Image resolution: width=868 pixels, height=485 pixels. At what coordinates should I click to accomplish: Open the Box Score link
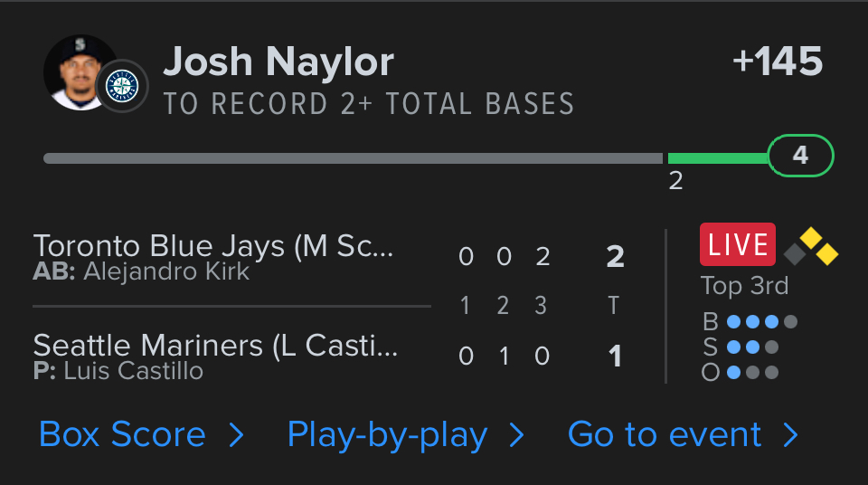(122, 435)
